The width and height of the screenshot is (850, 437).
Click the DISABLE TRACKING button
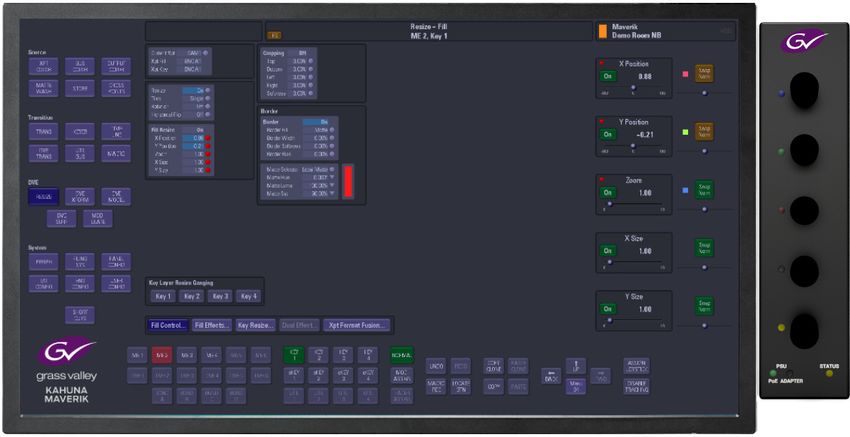coord(636,386)
